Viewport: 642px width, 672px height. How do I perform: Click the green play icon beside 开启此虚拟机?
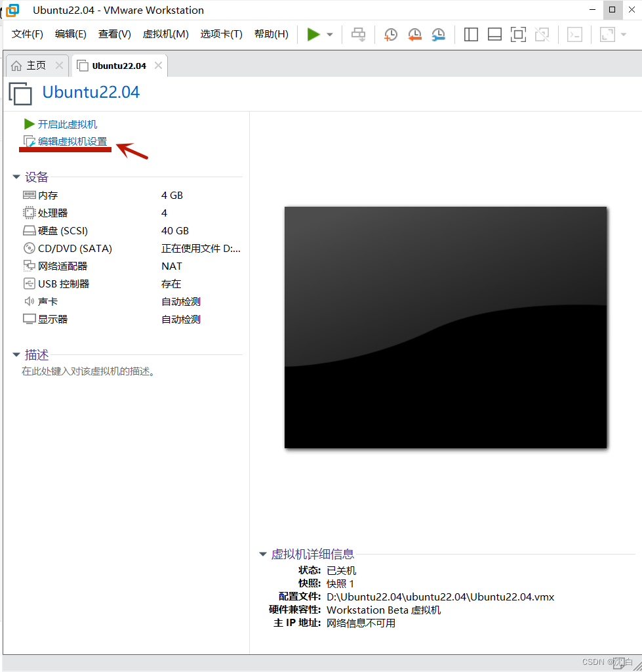pos(29,124)
